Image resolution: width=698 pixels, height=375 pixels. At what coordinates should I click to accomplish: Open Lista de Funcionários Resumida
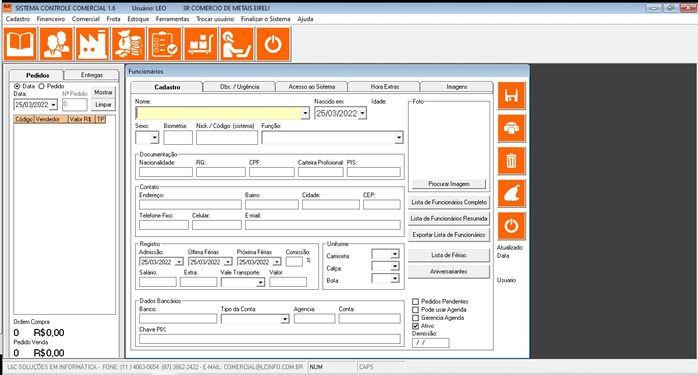pos(449,219)
